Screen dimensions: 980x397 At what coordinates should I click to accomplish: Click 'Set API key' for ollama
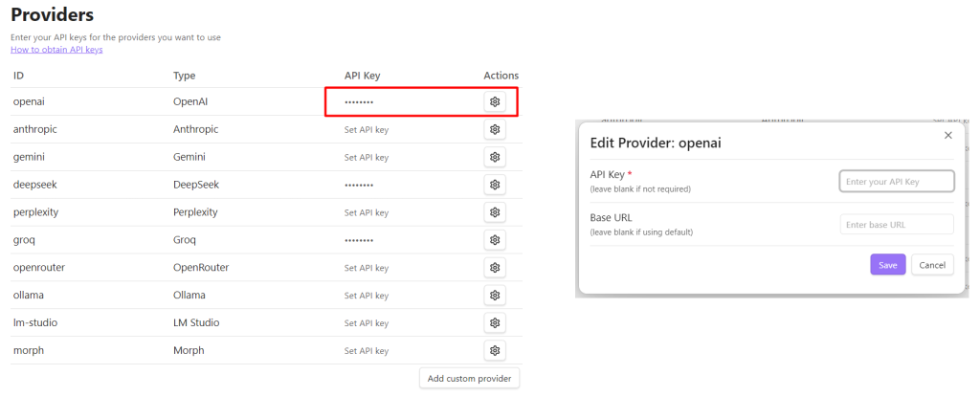coord(367,296)
